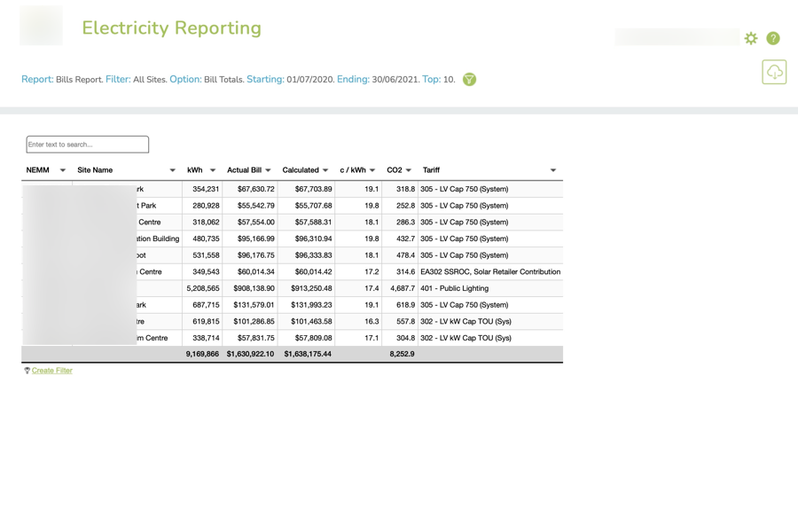Select the 401 - Public Lighting row
Screen dimensions: 798x532
(454, 289)
